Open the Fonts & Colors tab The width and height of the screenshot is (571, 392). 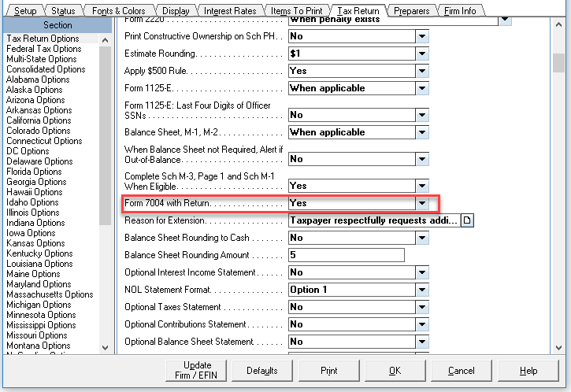click(118, 11)
